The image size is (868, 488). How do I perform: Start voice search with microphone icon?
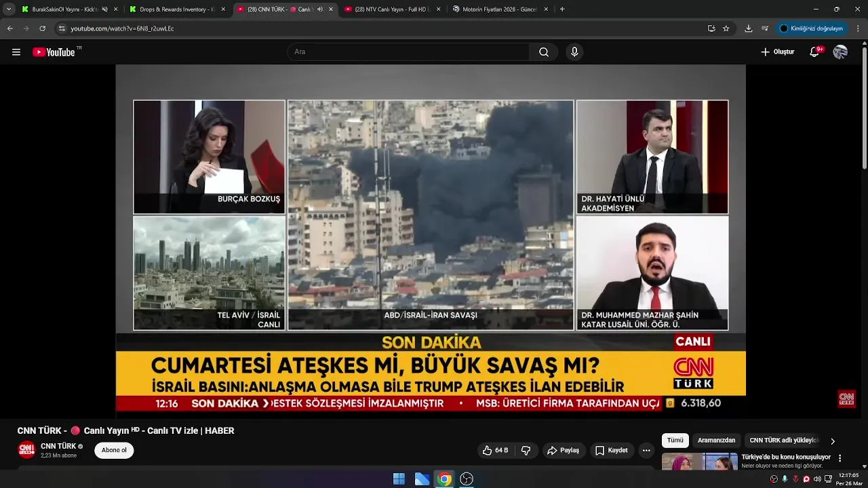click(574, 52)
